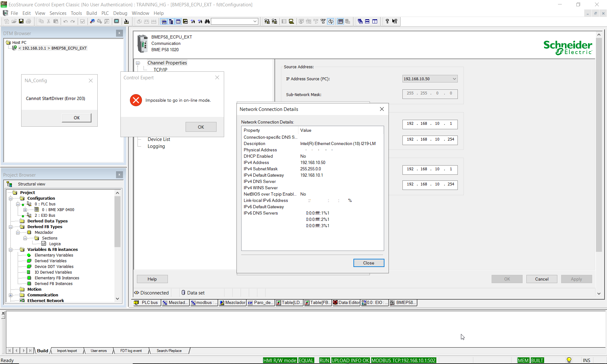
Task: Select the Device List tree item
Action: pyautogui.click(x=159, y=139)
